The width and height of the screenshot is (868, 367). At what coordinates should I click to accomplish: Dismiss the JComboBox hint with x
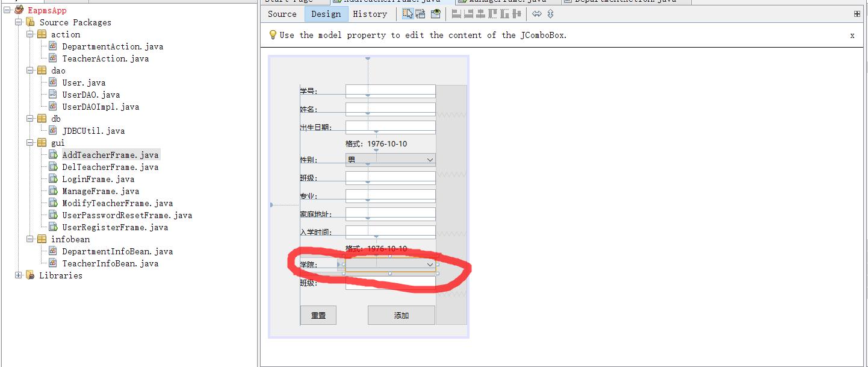[852, 36]
